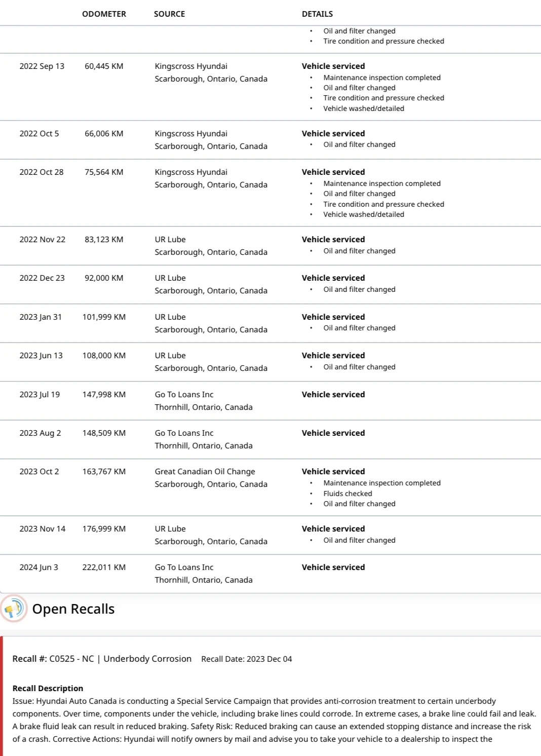Click the Fluids checked detail item

coord(347,494)
